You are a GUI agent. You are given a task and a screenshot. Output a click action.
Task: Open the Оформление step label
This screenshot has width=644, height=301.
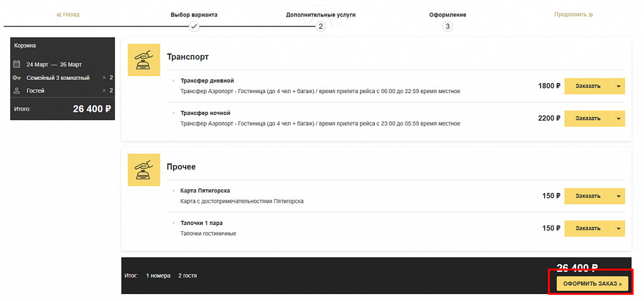click(448, 15)
